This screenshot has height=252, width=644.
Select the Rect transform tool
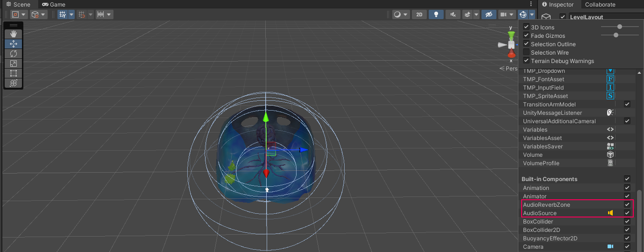coord(13,73)
